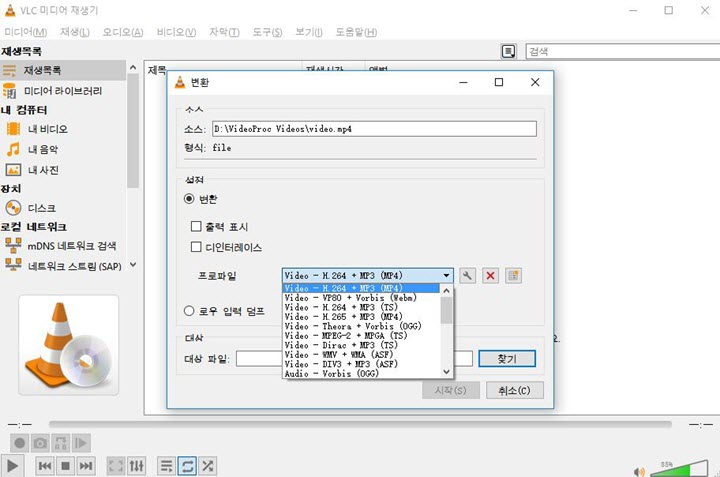Choose Video - VP80 + Vorbis (Webm)
This screenshot has height=477, width=720.
tap(361, 297)
